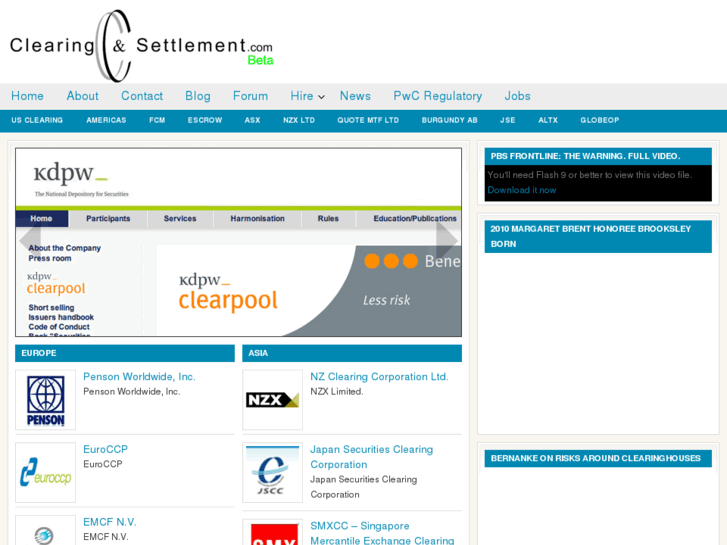727x545 pixels.
Task: Select JSE category
Action: coord(508,120)
